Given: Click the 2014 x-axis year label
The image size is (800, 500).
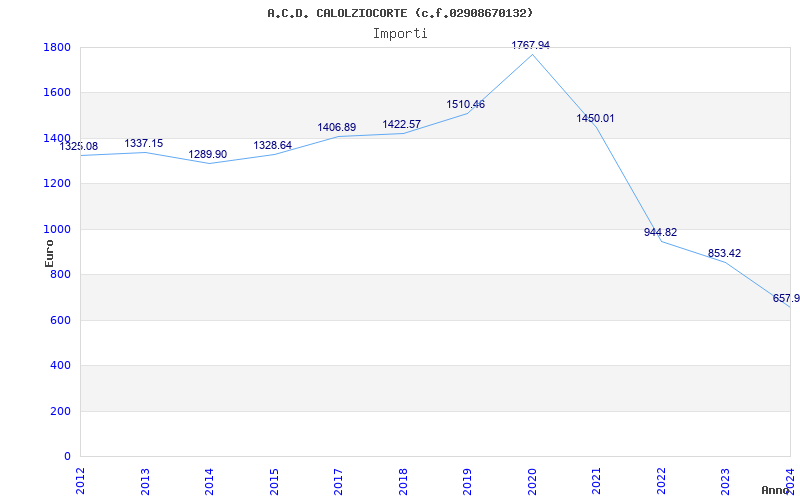Looking at the screenshot, I should pos(209,480).
